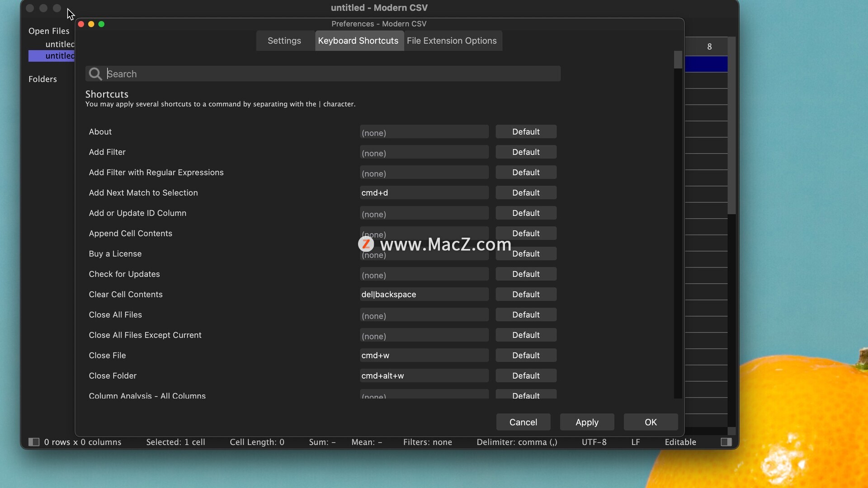Click Default for Close All Files
The height and width of the screenshot is (488, 868).
(526, 315)
